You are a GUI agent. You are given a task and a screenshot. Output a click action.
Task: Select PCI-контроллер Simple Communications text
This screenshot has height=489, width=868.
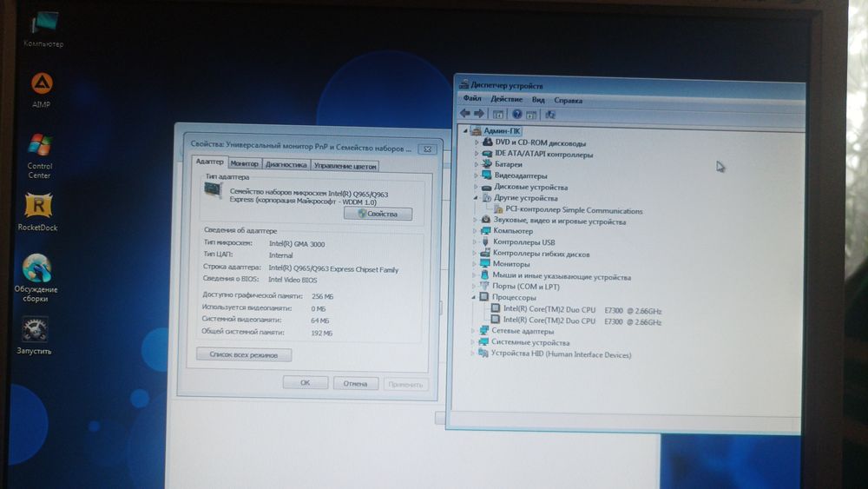574,210
